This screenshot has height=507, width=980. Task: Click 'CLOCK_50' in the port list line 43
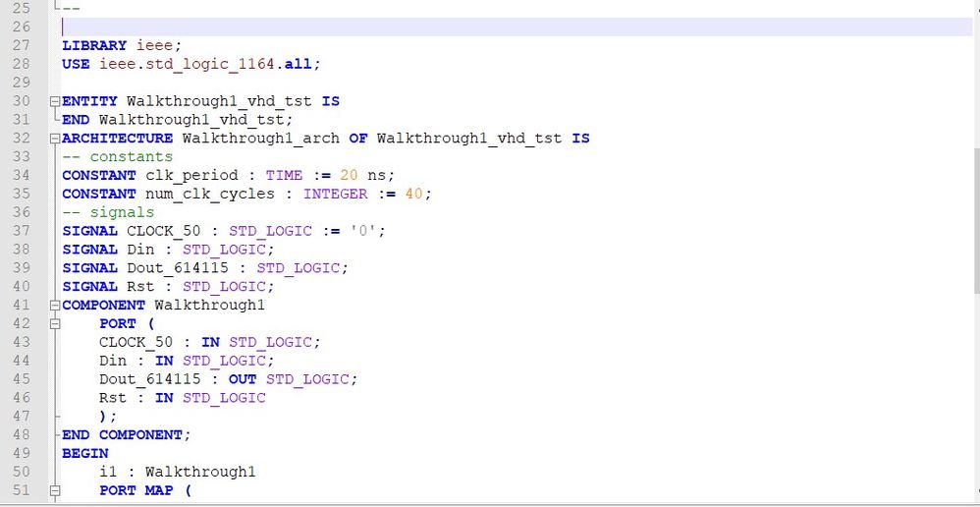136,343
